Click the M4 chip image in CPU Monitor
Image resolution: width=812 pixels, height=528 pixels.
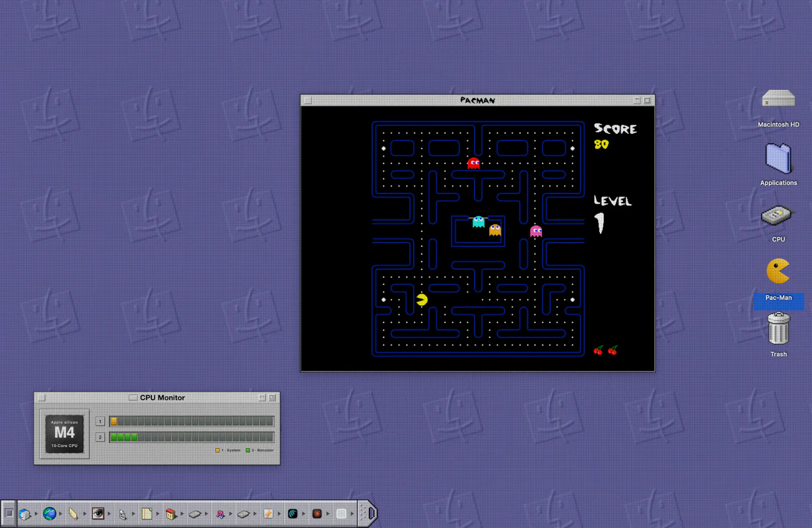[x=64, y=434]
